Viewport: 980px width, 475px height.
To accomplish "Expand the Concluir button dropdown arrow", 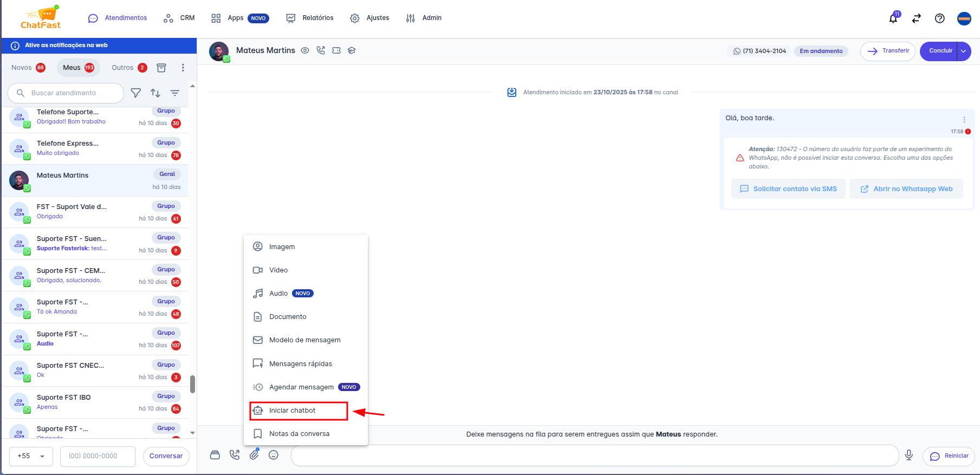I will tap(964, 51).
